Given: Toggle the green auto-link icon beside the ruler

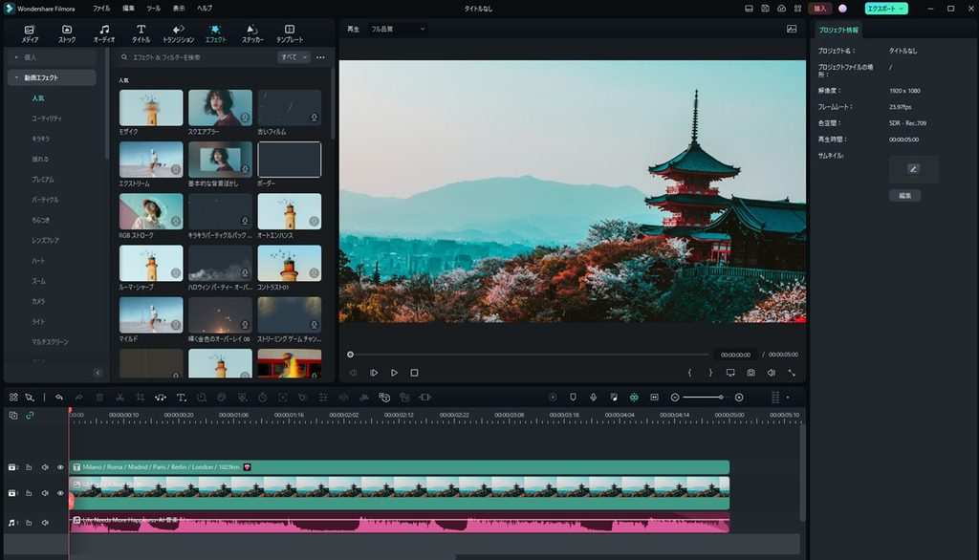Looking at the screenshot, I should pos(30,415).
